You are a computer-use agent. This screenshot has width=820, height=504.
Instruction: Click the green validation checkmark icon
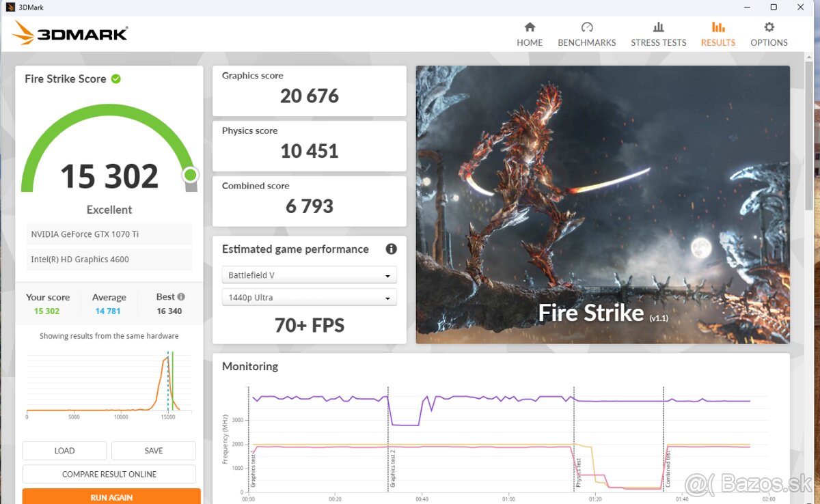coord(116,79)
